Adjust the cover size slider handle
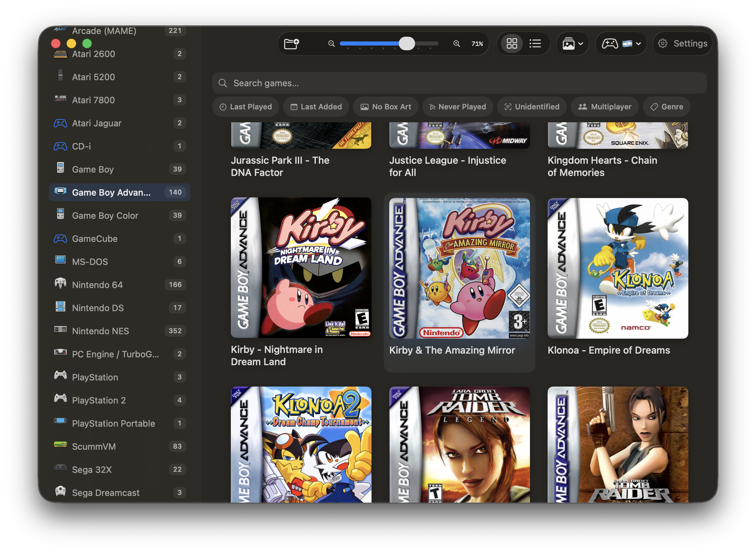 (x=407, y=43)
